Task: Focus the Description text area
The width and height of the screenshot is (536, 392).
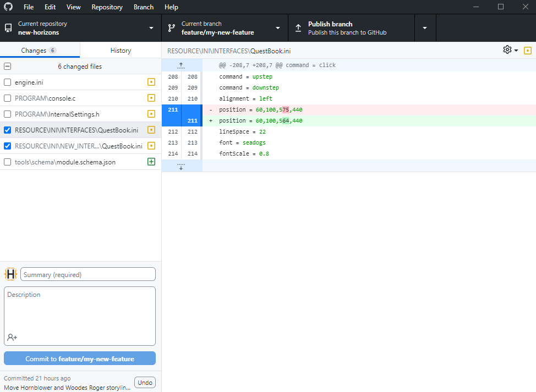Action: 80,316
